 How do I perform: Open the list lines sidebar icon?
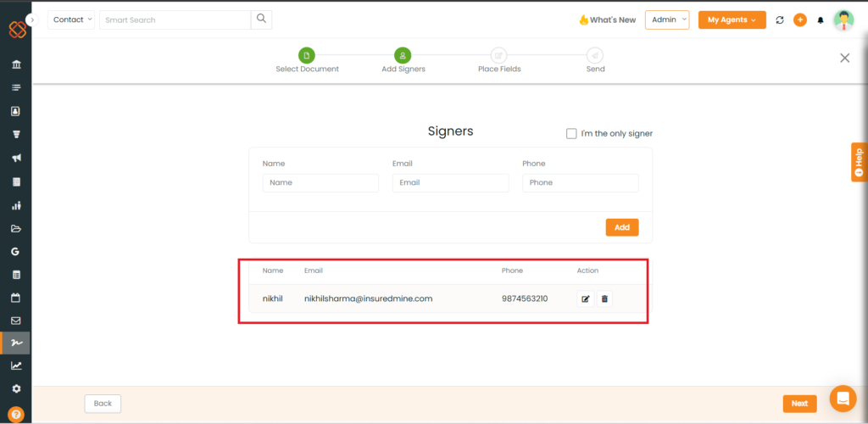click(16, 88)
